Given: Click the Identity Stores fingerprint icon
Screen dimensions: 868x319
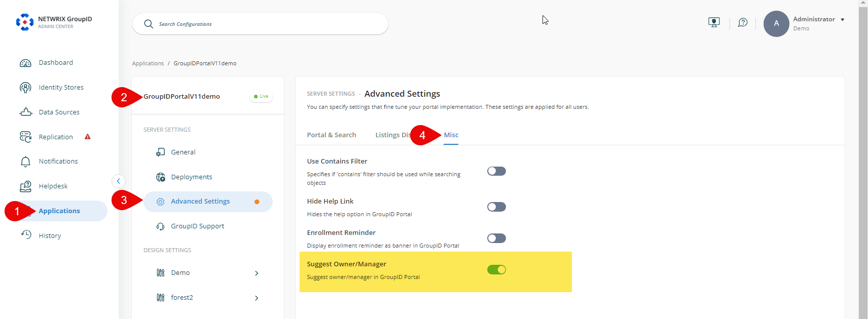Looking at the screenshot, I should [x=25, y=88].
